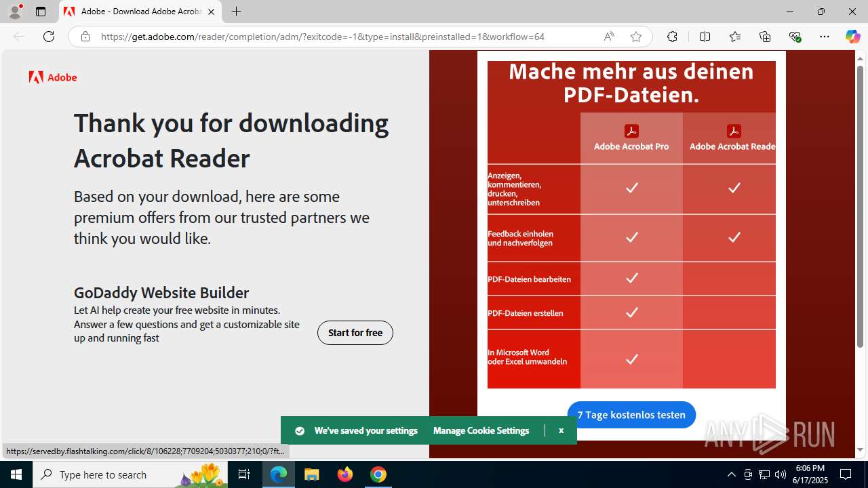Toggle split screen view
This screenshot has height=488, width=868.
point(705,37)
